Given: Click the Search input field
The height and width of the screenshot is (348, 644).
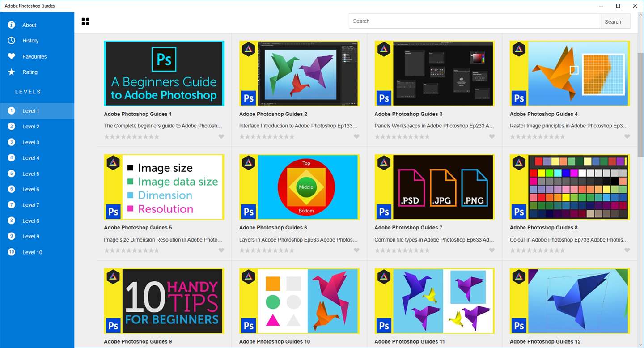Looking at the screenshot, I should [475, 21].
